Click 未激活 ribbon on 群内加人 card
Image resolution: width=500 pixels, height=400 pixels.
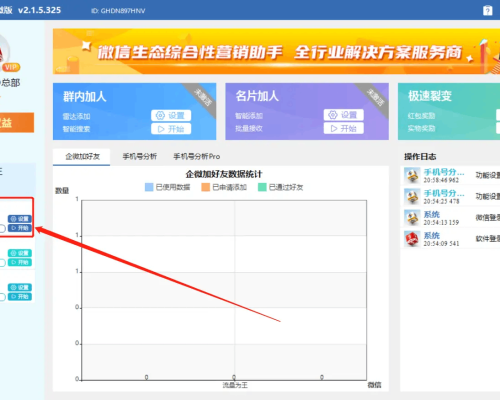coord(203,98)
